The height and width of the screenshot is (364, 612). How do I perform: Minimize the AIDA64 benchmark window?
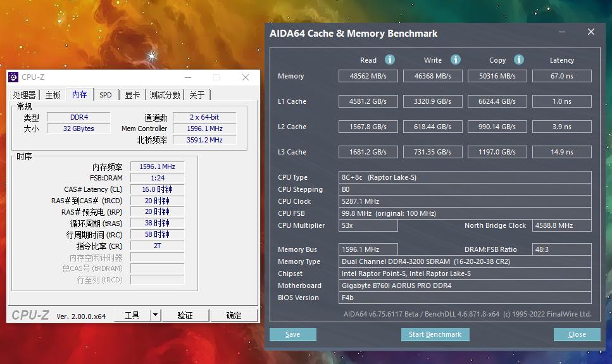(x=562, y=32)
